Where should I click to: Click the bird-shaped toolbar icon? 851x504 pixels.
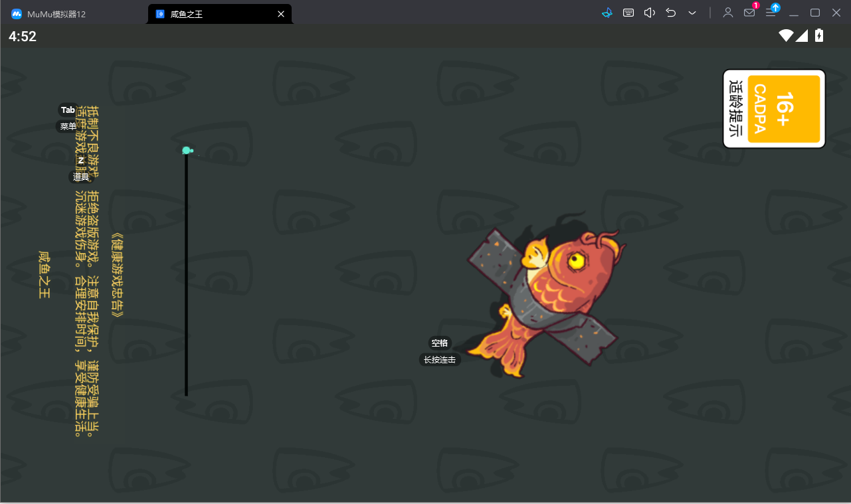pyautogui.click(x=607, y=13)
